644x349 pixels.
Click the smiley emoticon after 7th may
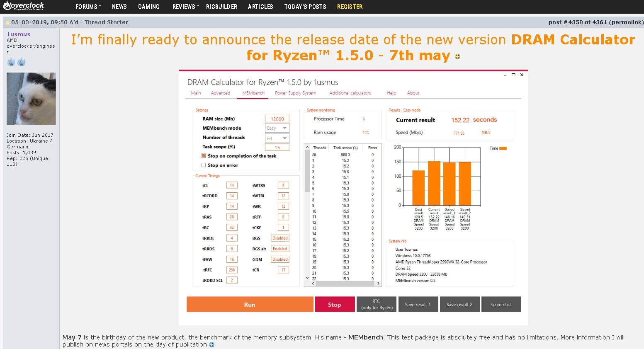pyautogui.click(x=458, y=57)
